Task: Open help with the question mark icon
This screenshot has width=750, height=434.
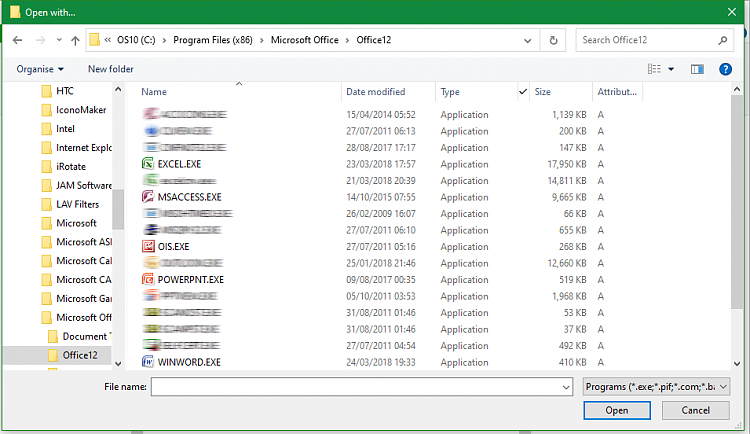Action: click(x=725, y=69)
